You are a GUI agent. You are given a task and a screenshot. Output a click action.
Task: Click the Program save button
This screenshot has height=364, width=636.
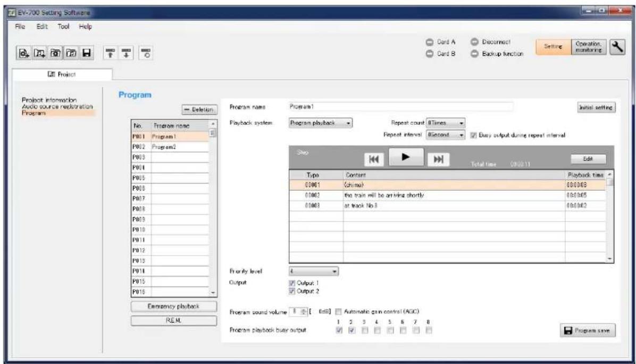[587, 331]
